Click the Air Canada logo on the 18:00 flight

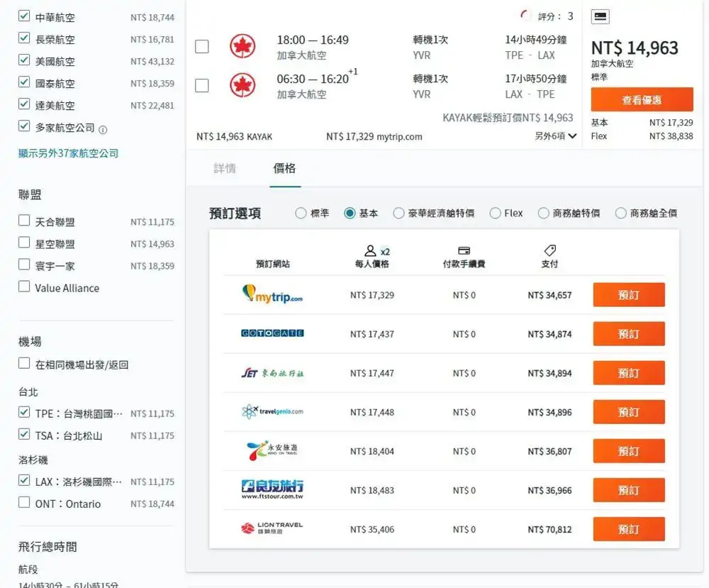pyautogui.click(x=242, y=46)
